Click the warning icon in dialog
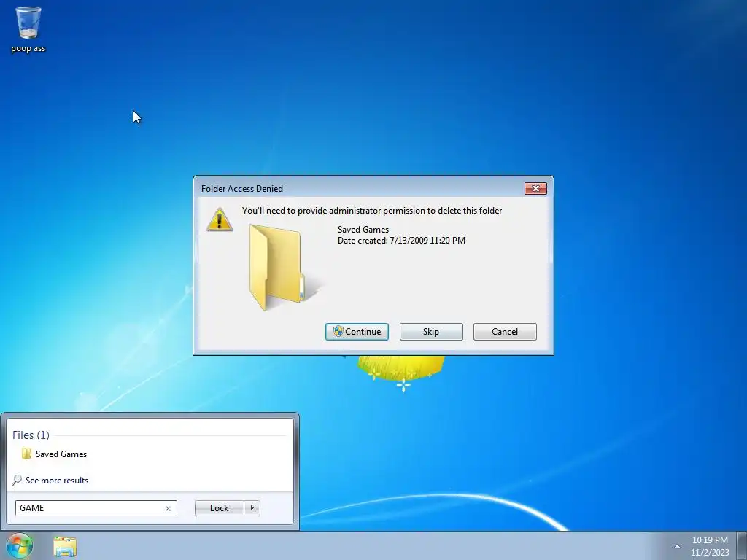Image resolution: width=747 pixels, height=560 pixels. (x=219, y=219)
